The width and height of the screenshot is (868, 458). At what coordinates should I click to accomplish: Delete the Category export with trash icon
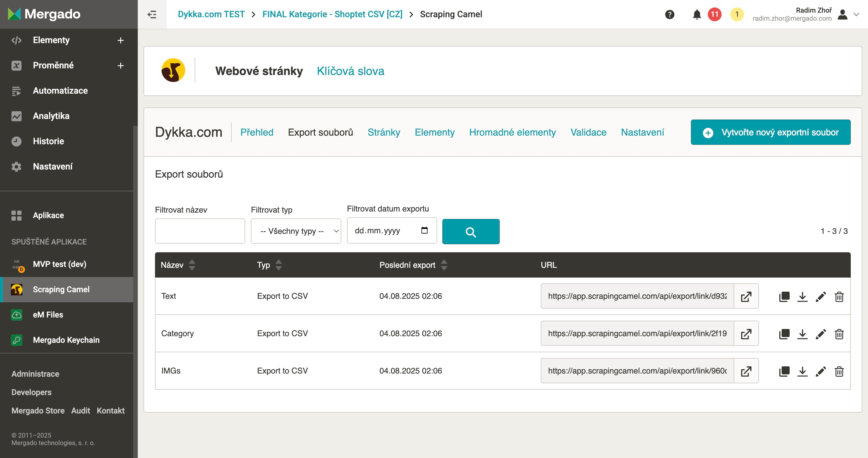click(839, 334)
